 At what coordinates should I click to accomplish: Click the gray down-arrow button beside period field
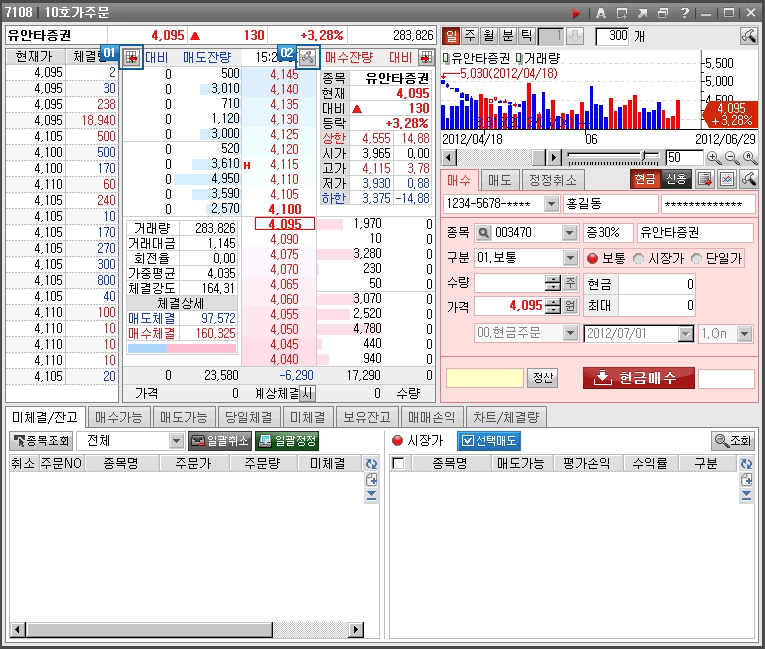[575, 36]
